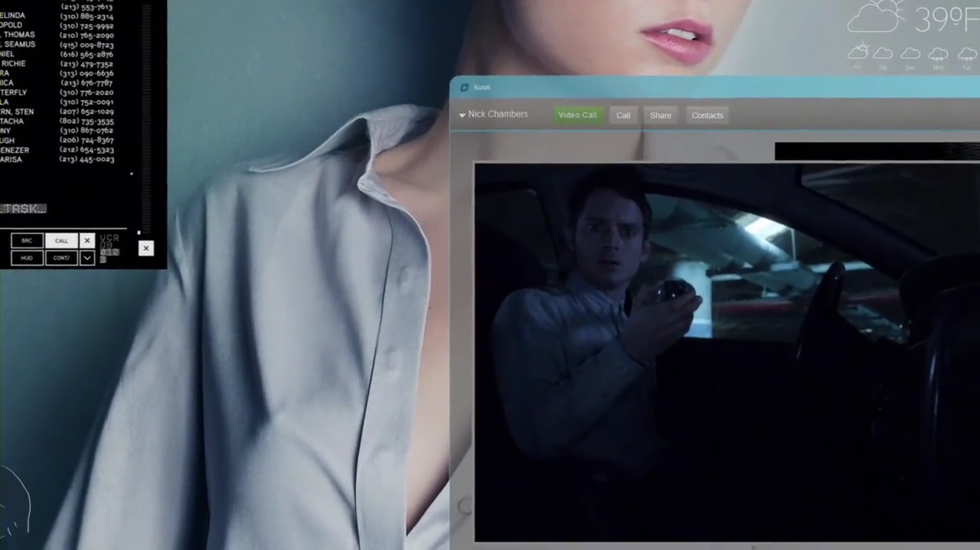Select phone number (915) 009-8723
Image resolution: width=980 pixels, height=550 pixels.
coord(87,45)
